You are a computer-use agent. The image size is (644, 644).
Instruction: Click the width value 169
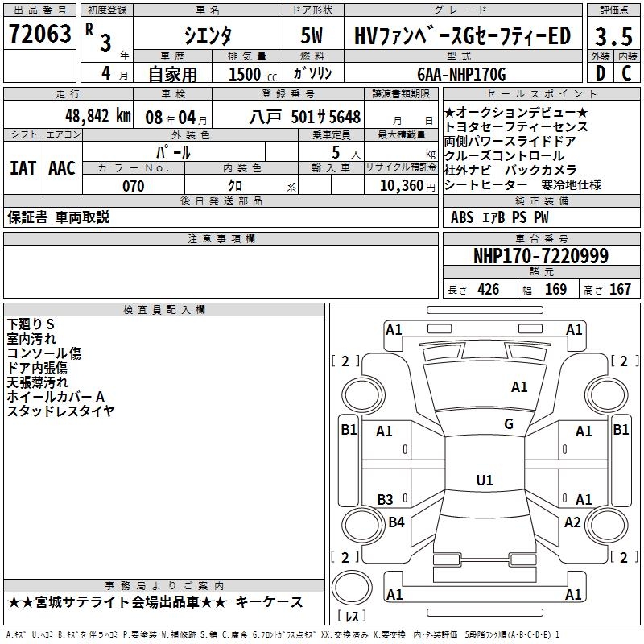(x=555, y=289)
